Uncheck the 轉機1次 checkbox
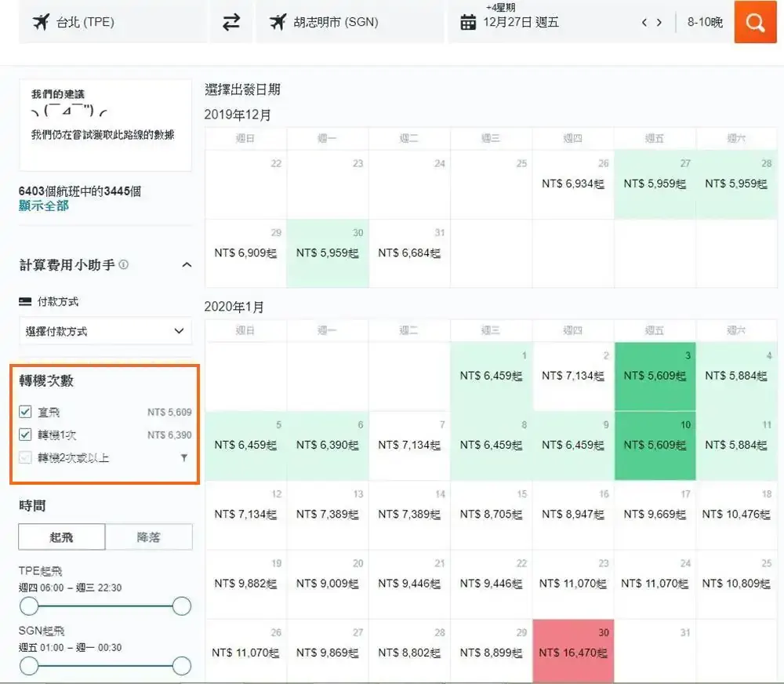 click(25, 435)
